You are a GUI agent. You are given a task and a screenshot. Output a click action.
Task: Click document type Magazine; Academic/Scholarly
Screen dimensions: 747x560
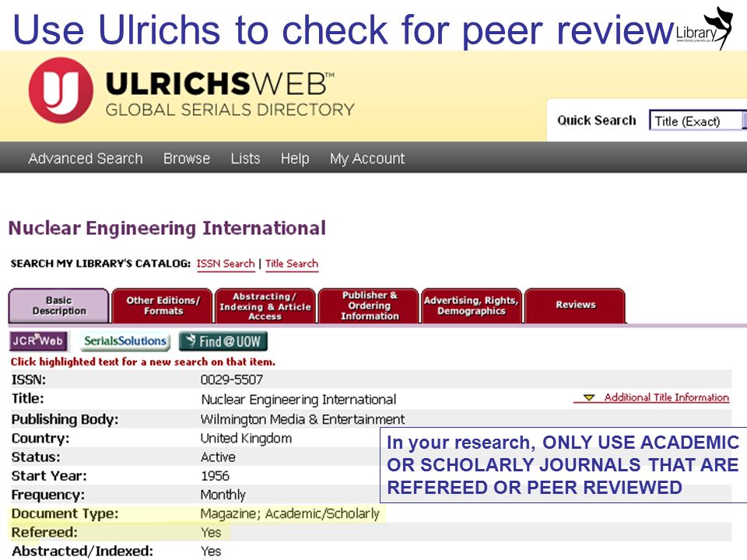tap(289, 513)
